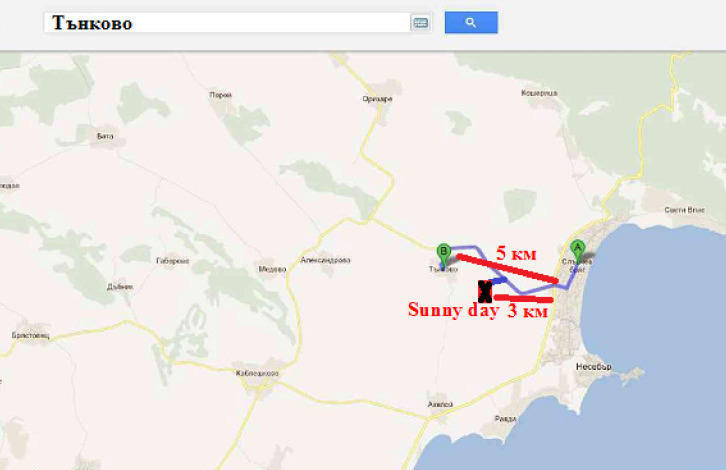The width and height of the screenshot is (726, 470).
Task: Click the Александрово village label
Action: click(325, 260)
